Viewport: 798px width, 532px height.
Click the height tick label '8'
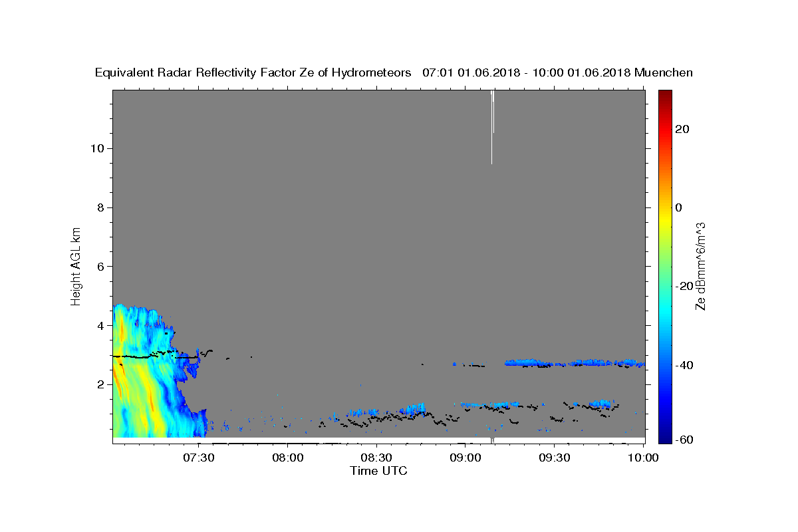click(x=100, y=207)
